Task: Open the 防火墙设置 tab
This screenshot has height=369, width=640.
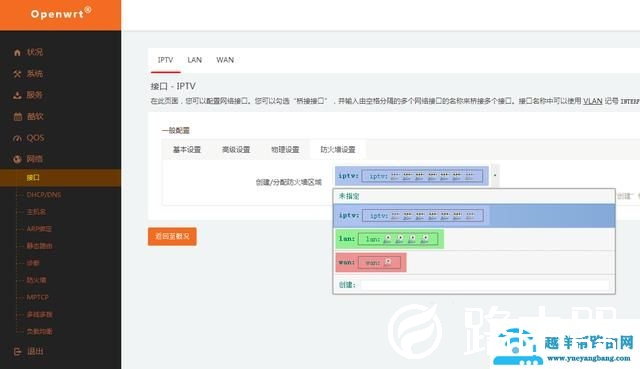Action: (x=338, y=149)
